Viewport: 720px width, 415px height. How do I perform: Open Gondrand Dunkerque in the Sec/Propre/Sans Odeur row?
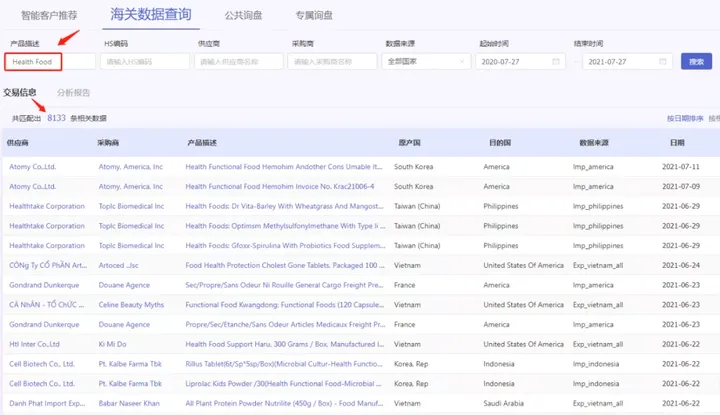click(44, 285)
